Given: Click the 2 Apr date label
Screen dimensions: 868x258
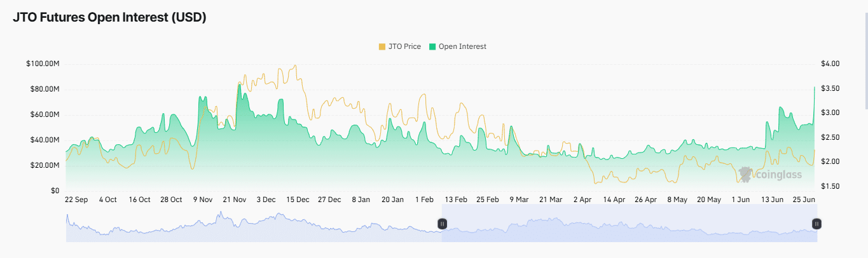Looking at the screenshot, I should (x=583, y=200).
